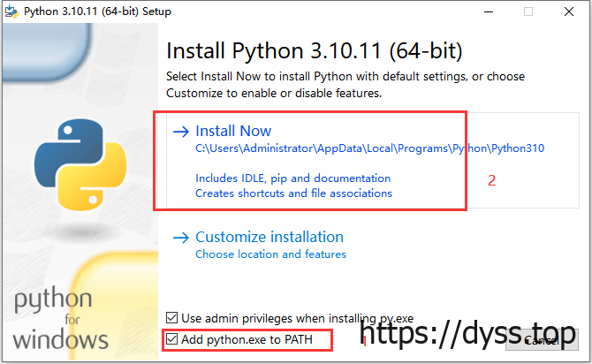Uncheck "Use admin privileges when installing py.exe"
This screenshot has height=364, width=592.
coord(171,318)
